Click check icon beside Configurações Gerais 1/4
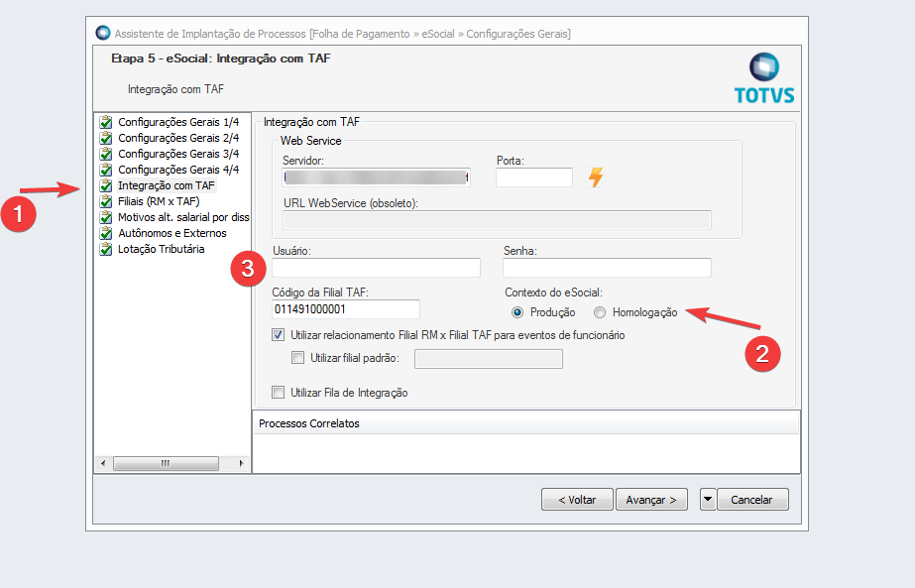Image resolution: width=915 pixels, height=588 pixels. coord(106,122)
